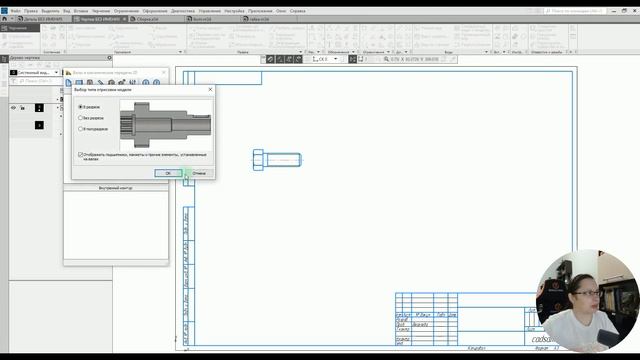
Task: Click the Отмена cancel button
Action: [x=199, y=173]
